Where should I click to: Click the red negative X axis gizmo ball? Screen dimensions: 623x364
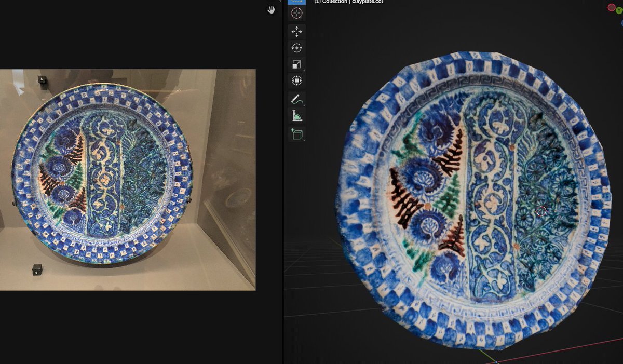point(612,7)
